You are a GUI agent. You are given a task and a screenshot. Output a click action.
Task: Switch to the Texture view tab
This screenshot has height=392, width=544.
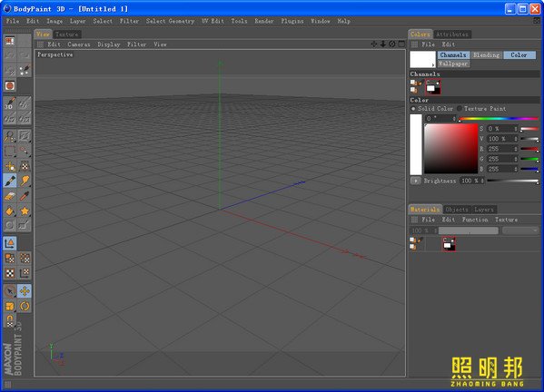pos(66,34)
